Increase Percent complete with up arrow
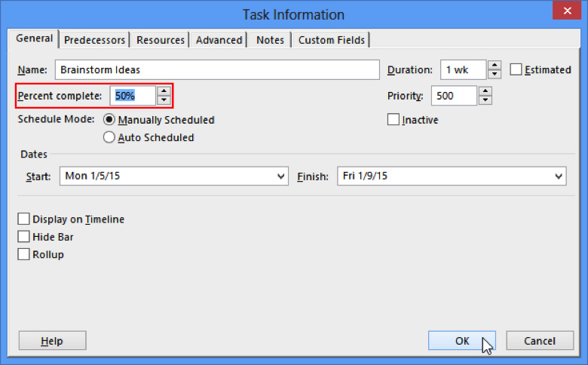 tap(164, 91)
